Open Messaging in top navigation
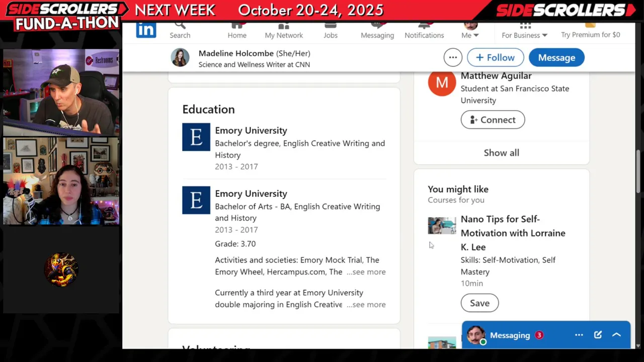Viewport: 644px width, 362px height. [377, 31]
